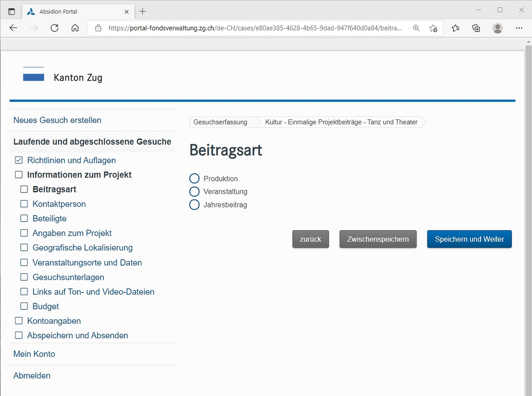The height and width of the screenshot is (396, 532).
Task: Reload the page with refresh icon
Action: (55, 28)
